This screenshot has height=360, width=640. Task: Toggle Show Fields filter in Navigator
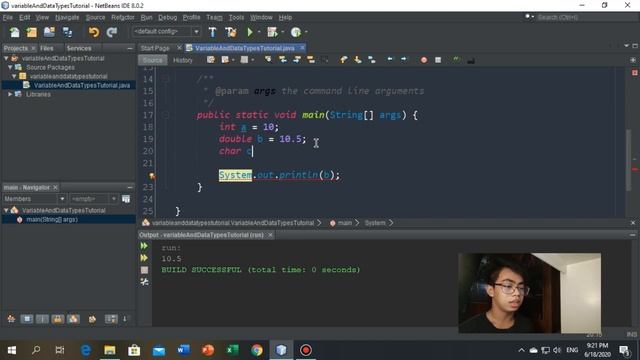27,319
